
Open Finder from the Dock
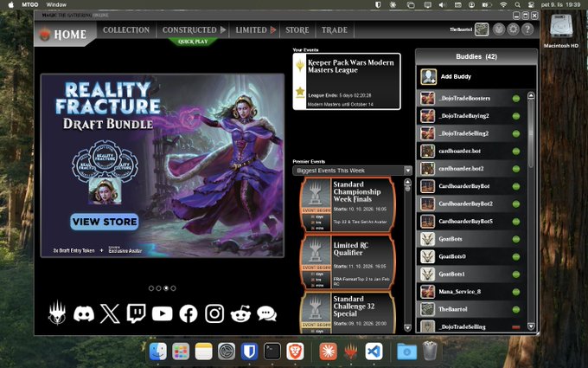tap(158, 352)
